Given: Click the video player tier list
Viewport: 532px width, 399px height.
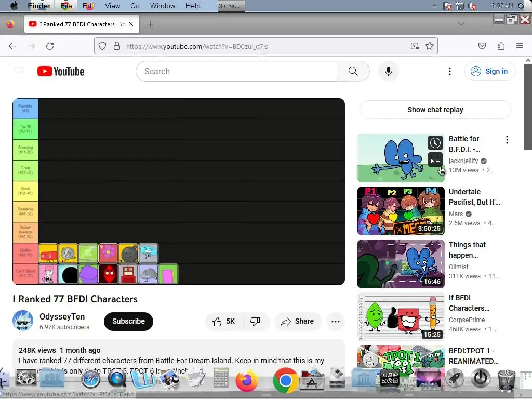Looking at the screenshot, I should (x=179, y=192).
